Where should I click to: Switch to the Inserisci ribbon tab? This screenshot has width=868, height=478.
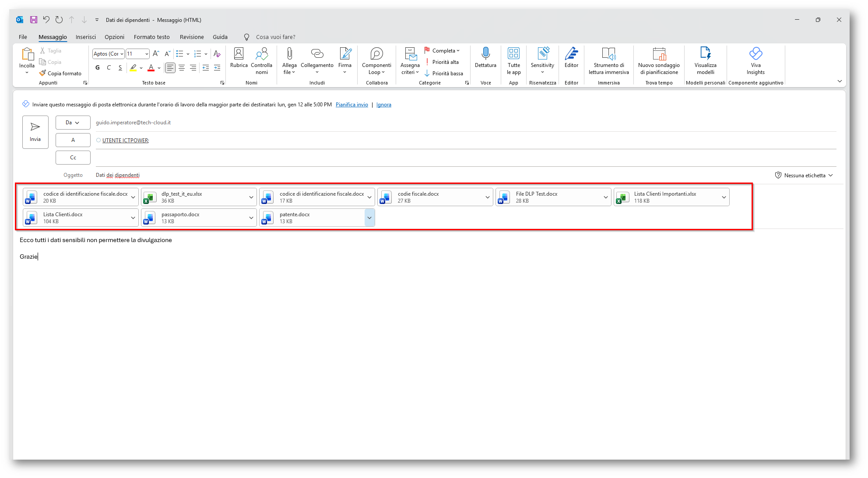pyautogui.click(x=85, y=37)
